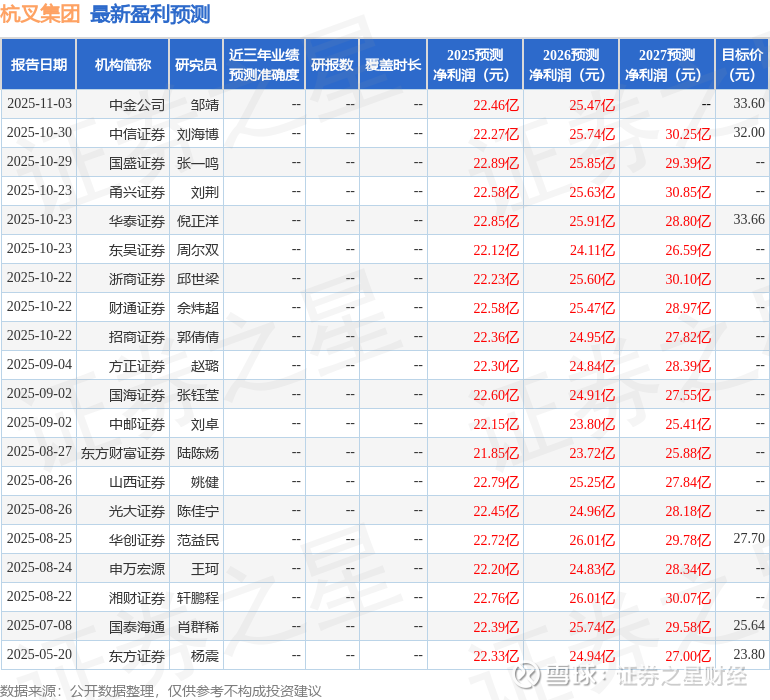Image resolution: width=770 pixels, height=700 pixels.
Task: Select the 东方财富证券 institution cell
Action: 123,452
